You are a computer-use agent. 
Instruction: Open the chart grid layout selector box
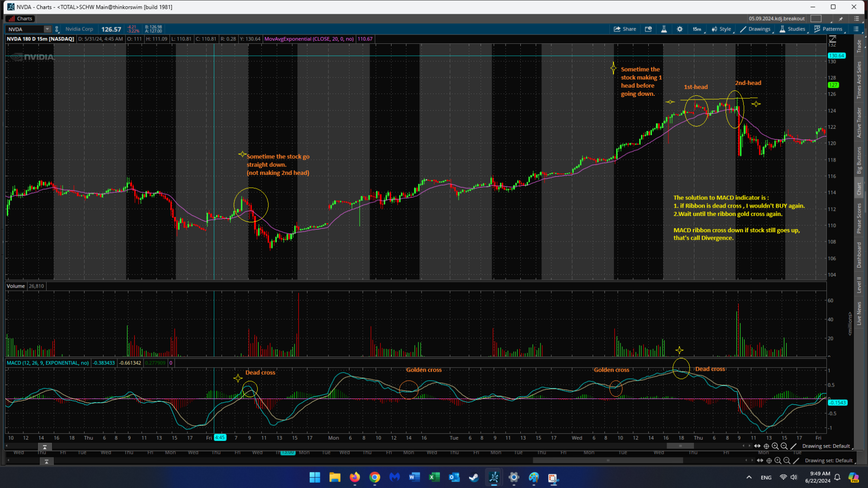(816, 19)
